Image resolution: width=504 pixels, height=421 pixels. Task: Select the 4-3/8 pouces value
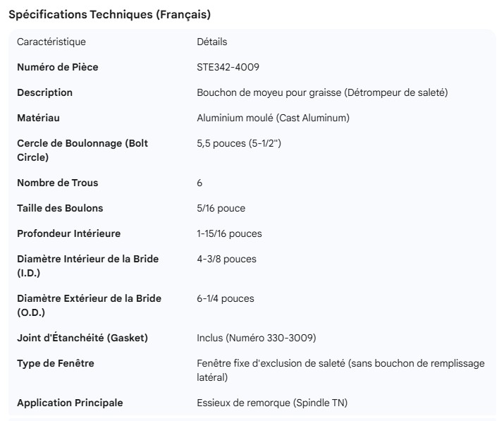226,259
